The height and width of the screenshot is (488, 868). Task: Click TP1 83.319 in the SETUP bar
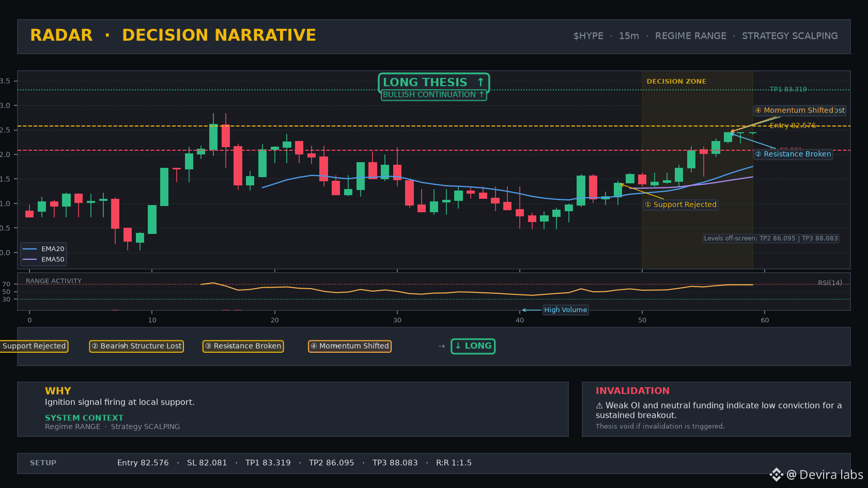pyautogui.click(x=268, y=463)
